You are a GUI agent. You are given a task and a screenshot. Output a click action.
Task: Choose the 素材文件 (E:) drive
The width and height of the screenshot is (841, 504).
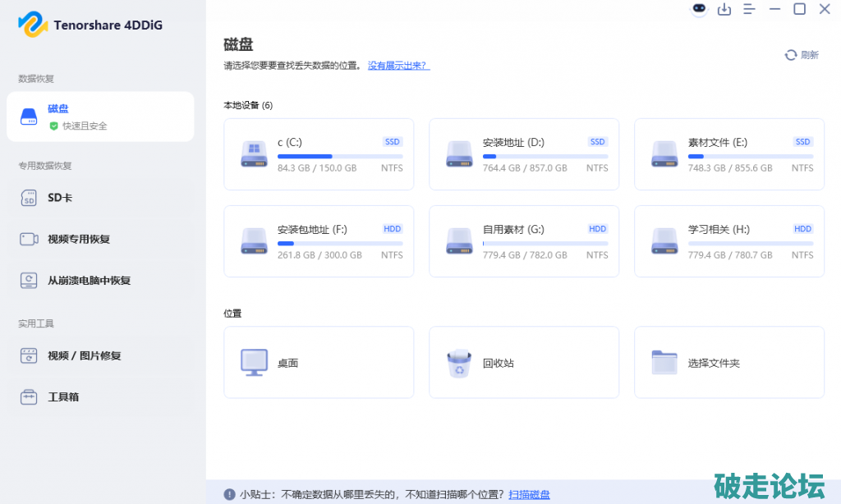pos(729,154)
